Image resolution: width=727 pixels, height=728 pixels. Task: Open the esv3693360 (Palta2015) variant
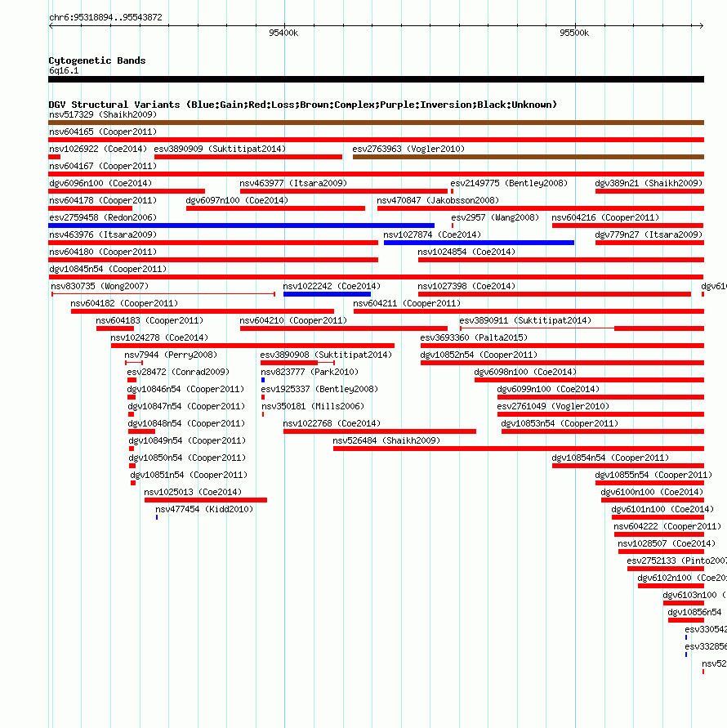[x=474, y=338]
